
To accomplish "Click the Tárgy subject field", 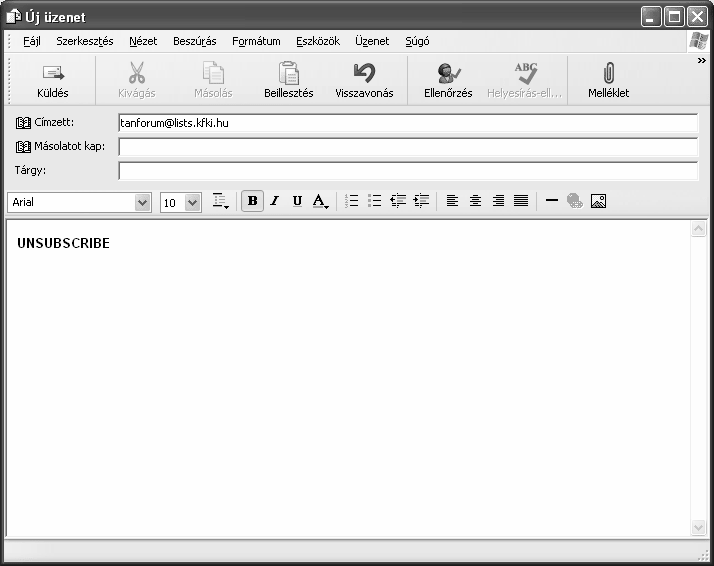I will click(408, 171).
